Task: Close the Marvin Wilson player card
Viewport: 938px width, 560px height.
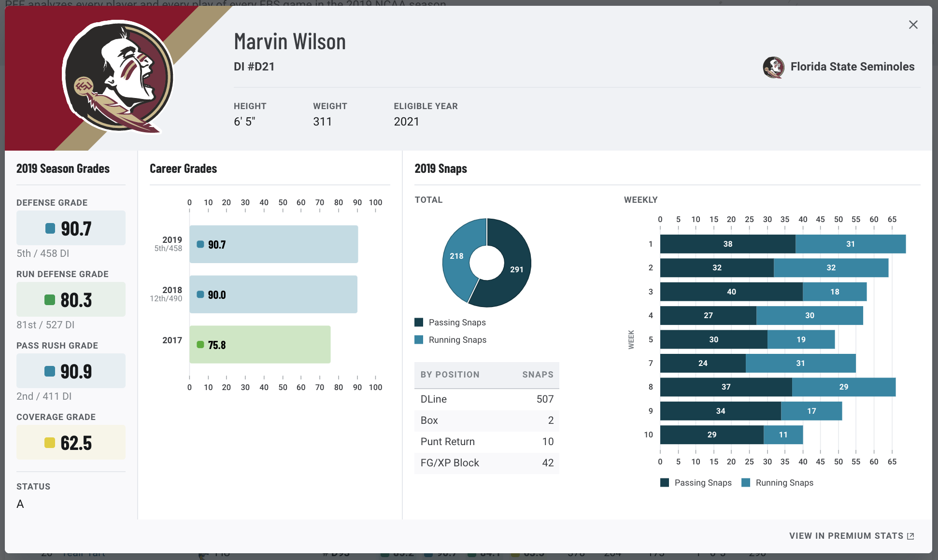Action: click(x=913, y=25)
